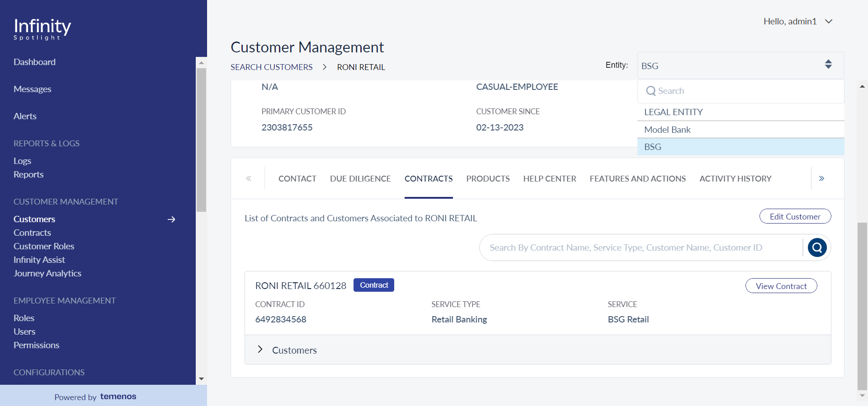The image size is (868, 406).
Task: Select BSG option in entity list
Action: click(x=741, y=147)
